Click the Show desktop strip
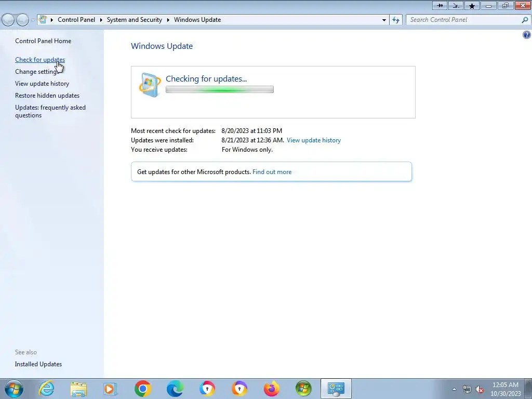 pyautogui.click(x=528, y=389)
